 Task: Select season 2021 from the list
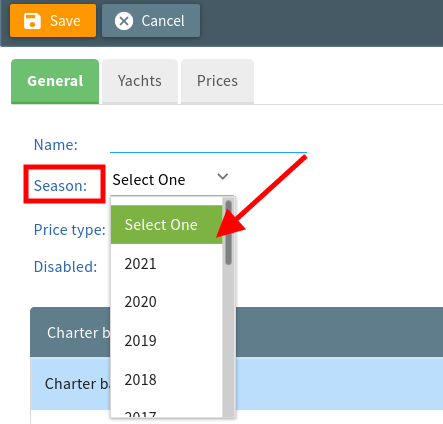pos(167,264)
